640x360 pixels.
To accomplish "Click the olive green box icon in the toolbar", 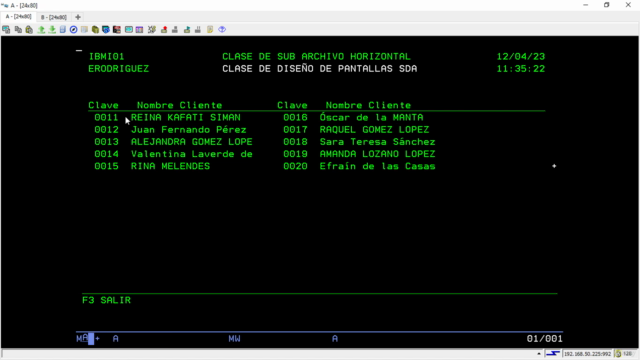I will pyautogui.click(x=95, y=29).
